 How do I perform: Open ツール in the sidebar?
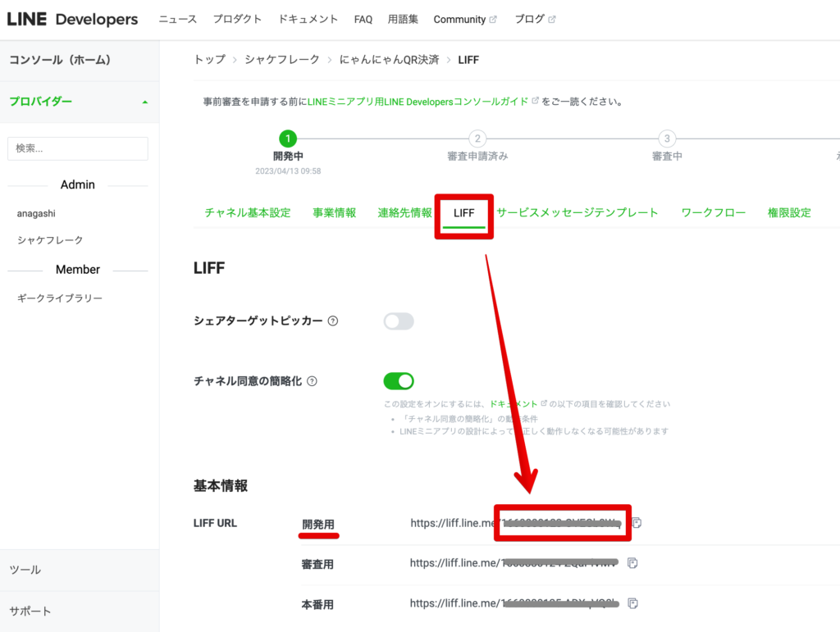25,570
